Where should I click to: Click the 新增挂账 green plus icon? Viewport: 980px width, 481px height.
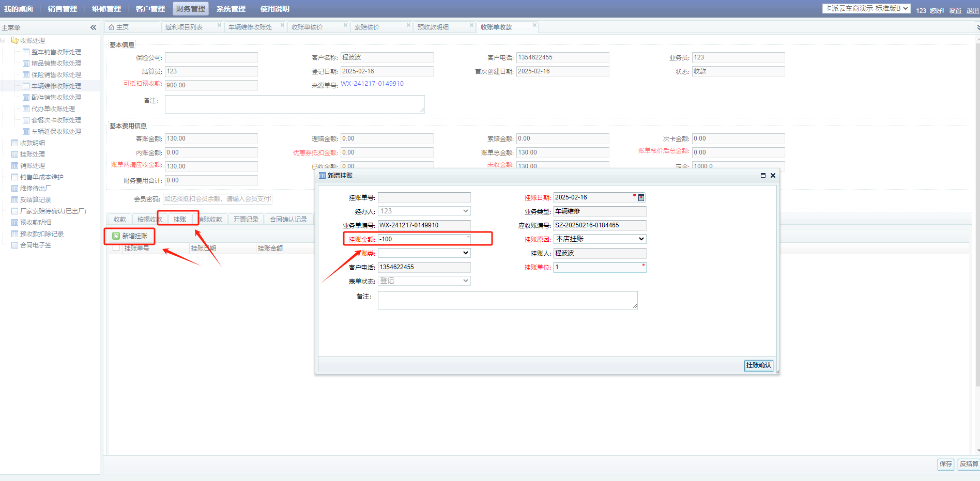coord(116,236)
